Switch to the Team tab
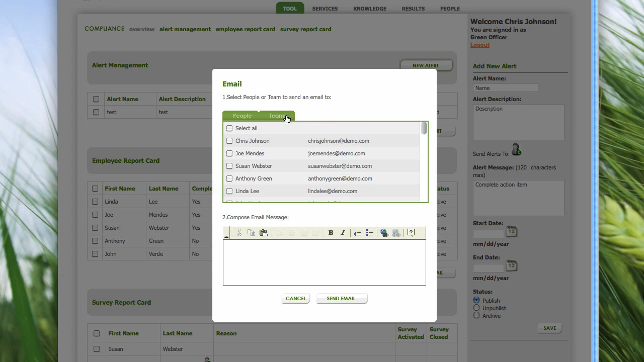 277,116
